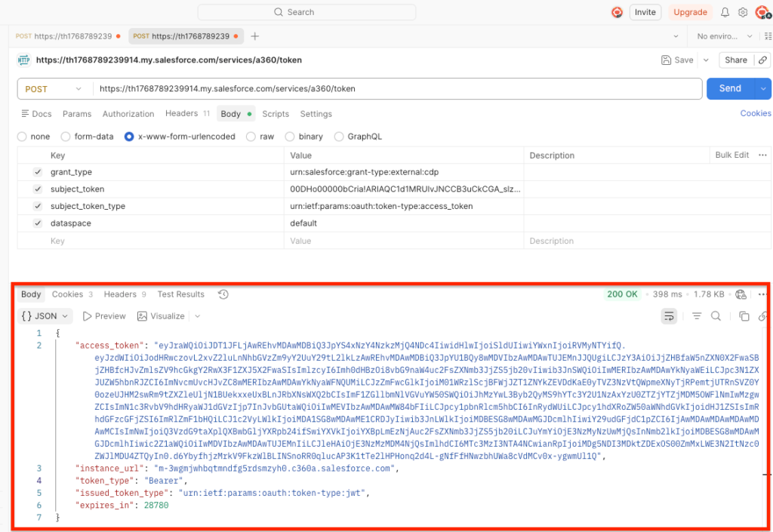Copy the response body to clipboard
This screenshot has height=532, width=773.
744,316
